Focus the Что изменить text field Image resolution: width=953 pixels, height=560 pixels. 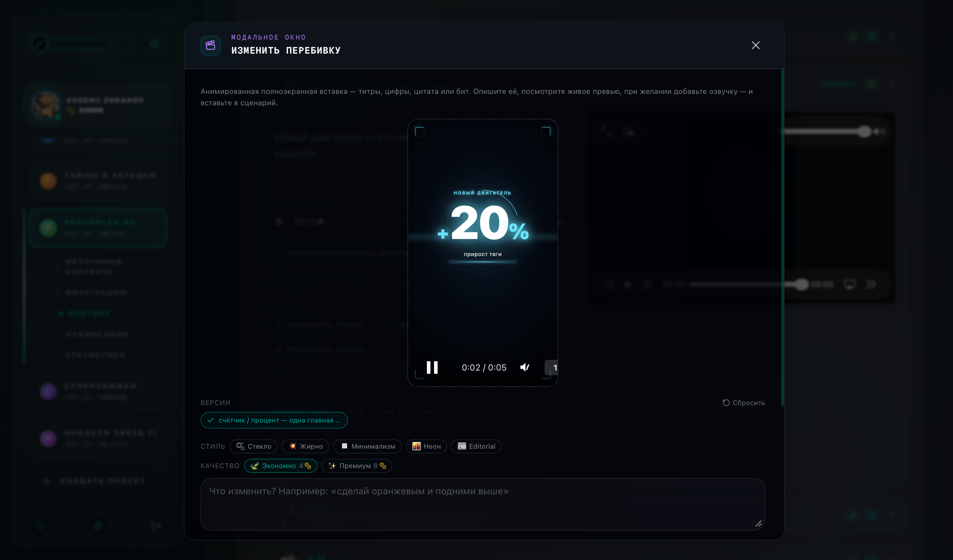click(483, 504)
